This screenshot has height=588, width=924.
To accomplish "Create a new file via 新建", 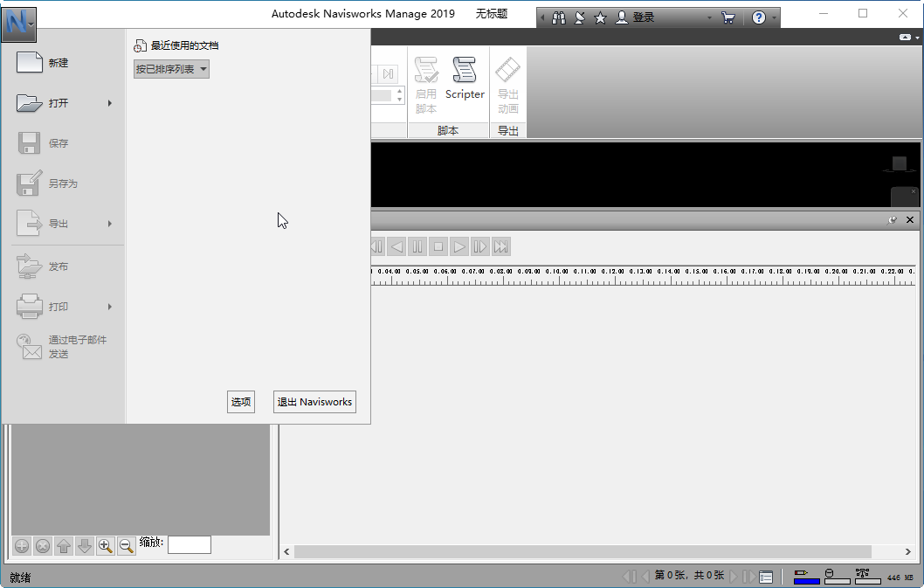I will [x=43, y=63].
